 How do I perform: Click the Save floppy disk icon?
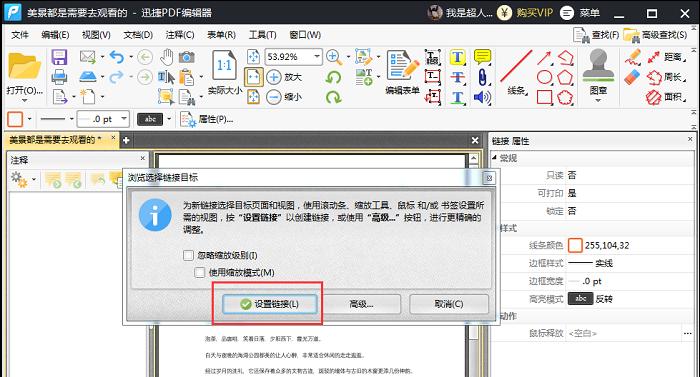click(59, 57)
